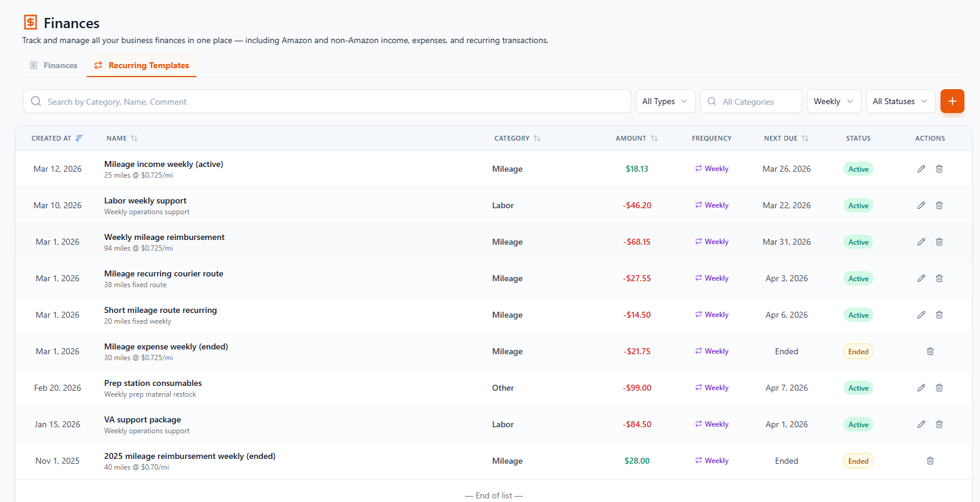This screenshot has width=980, height=502.
Task: Click the Actions column header
Action: click(x=930, y=138)
